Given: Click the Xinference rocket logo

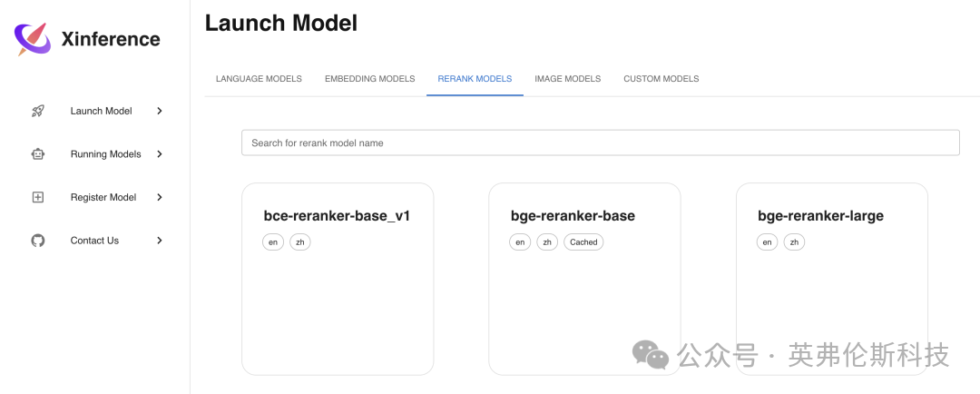Looking at the screenshot, I should tap(33, 39).
